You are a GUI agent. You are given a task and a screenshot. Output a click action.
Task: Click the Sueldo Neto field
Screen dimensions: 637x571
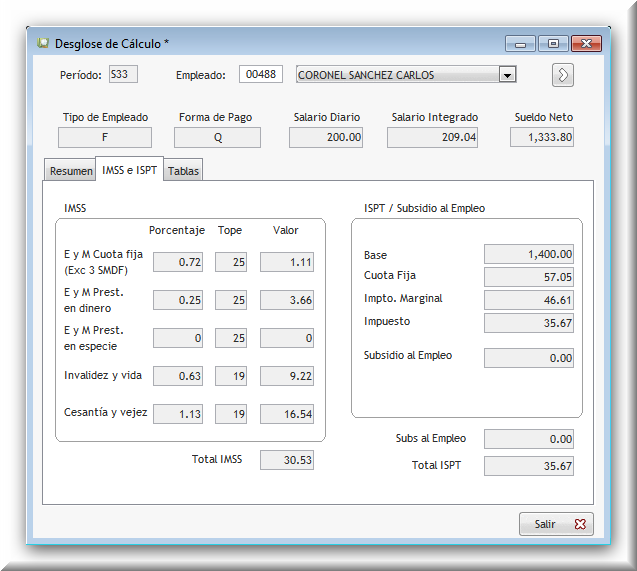541,138
